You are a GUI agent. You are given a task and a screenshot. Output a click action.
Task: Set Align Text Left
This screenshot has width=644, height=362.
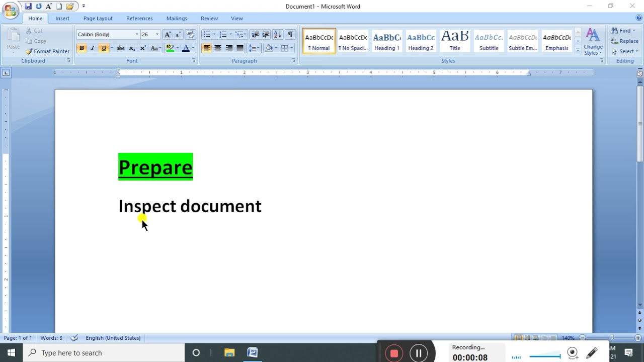[x=207, y=48]
